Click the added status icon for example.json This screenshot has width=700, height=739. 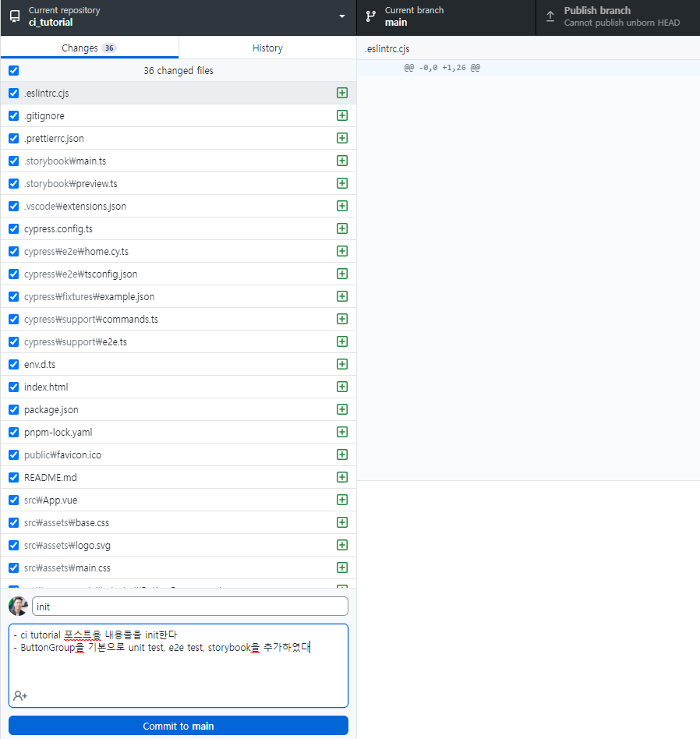(342, 296)
